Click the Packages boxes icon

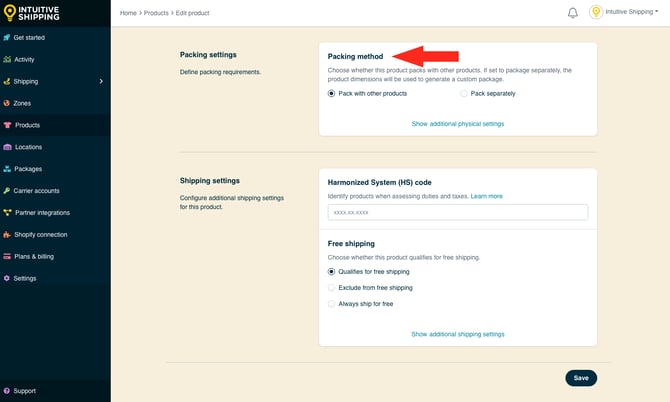click(7, 169)
